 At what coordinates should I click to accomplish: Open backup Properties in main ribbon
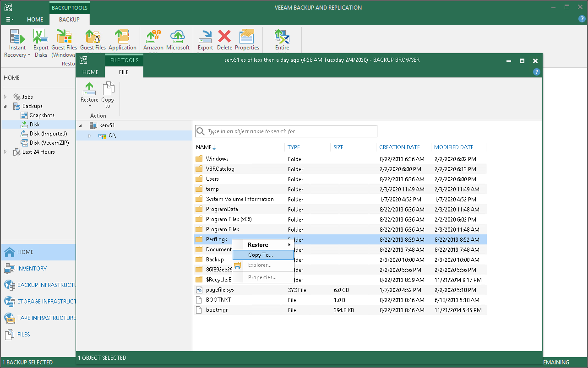[x=247, y=37]
